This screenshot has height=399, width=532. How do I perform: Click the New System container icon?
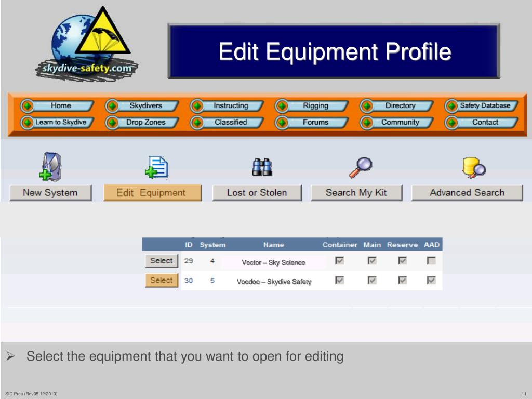click(50, 166)
